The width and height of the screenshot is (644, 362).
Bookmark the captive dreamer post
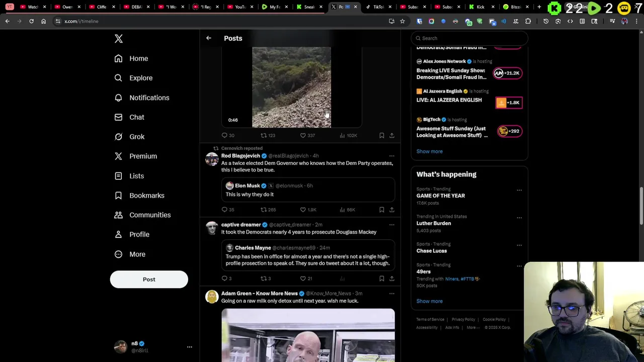tap(382, 279)
